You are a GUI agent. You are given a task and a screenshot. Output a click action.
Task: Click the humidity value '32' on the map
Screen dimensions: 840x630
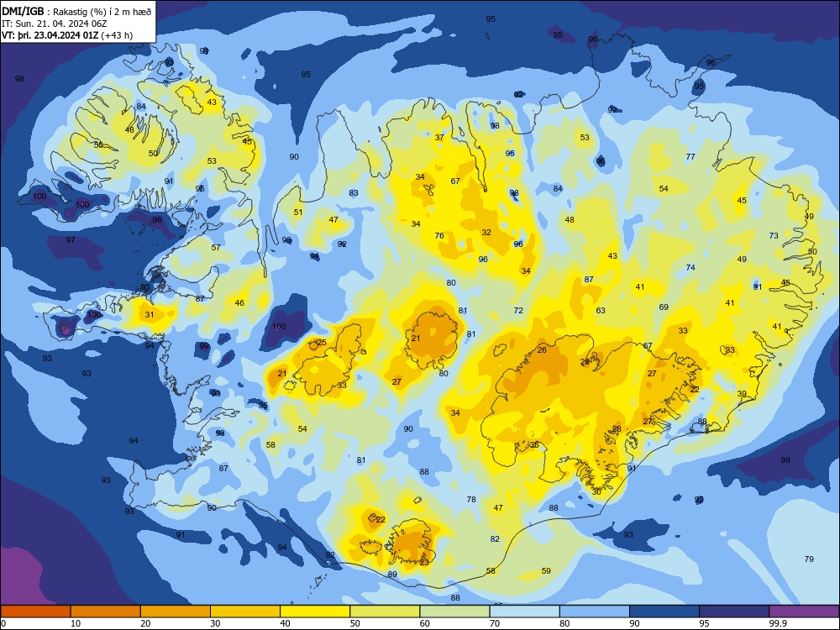click(x=486, y=233)
